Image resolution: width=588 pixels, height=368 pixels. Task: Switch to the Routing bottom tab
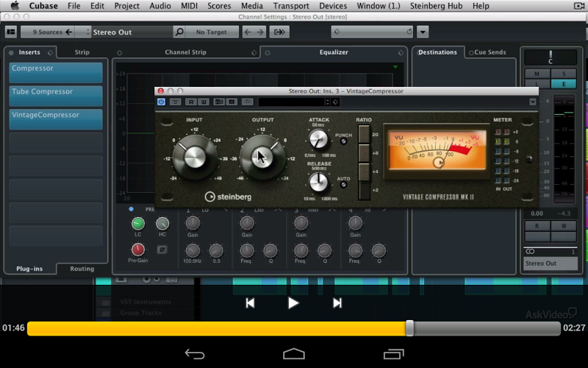coord(82,269)
